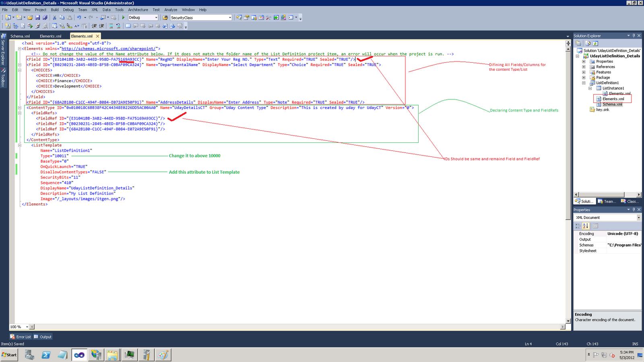The width and height of the screenshot is (644, 362).
Task: Expand the Properties node in Solution Explorer
Action: [584, 62]
